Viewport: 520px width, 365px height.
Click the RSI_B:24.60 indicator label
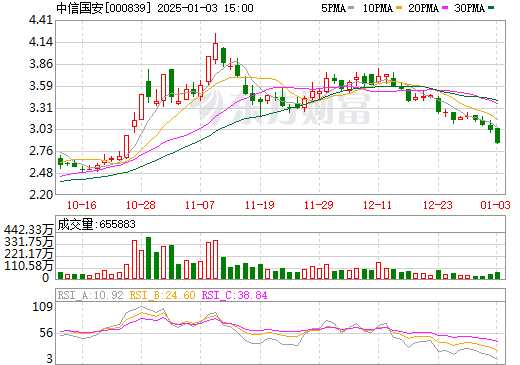(162, 295)
